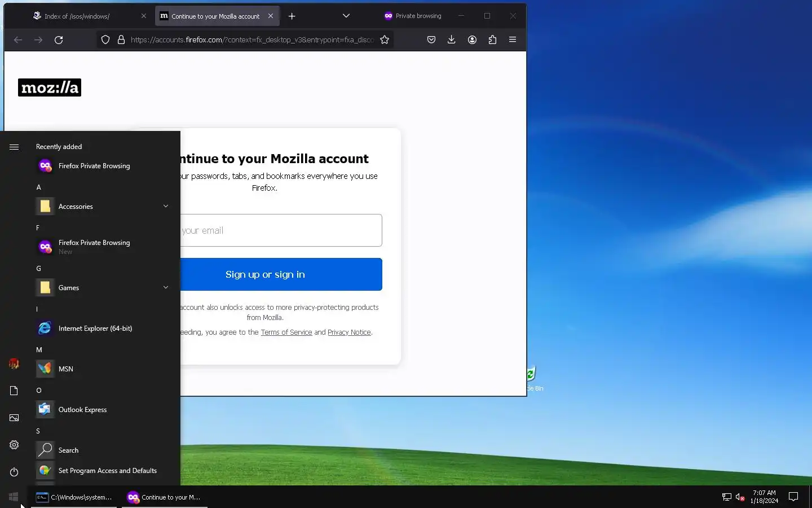
Task: Expand the Games folder in Start menu
Action: click(x=104, y=288)
